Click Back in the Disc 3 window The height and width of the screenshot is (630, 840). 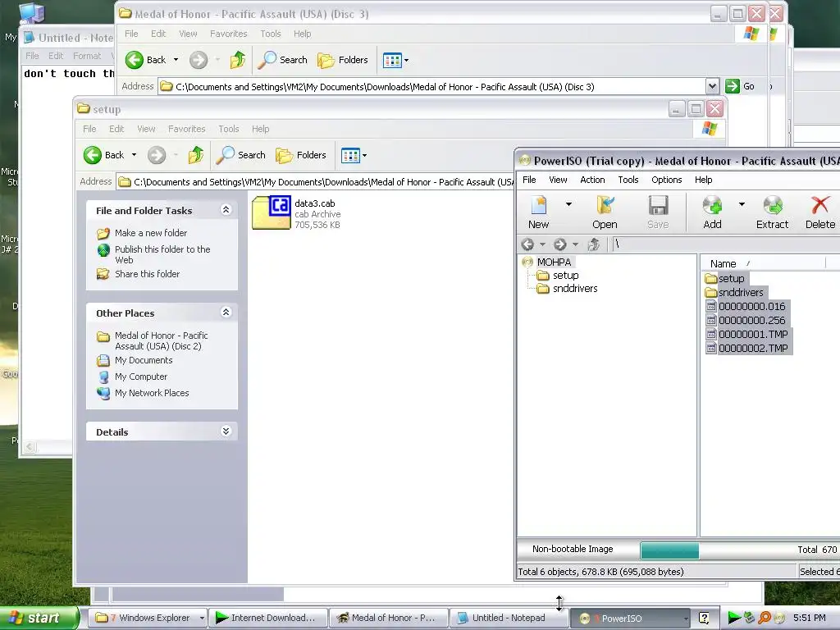(x=146, y=59)
